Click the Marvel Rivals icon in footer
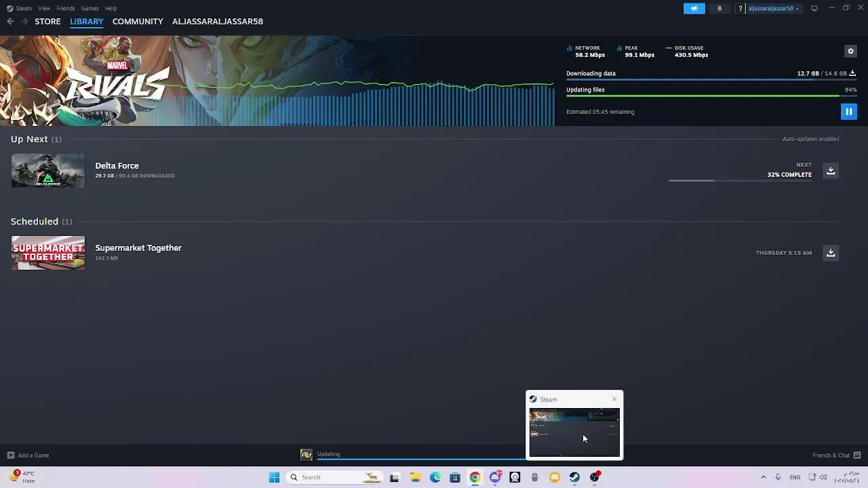The height and width of the screenshot is (488, 868). click(x=307, y=455)
